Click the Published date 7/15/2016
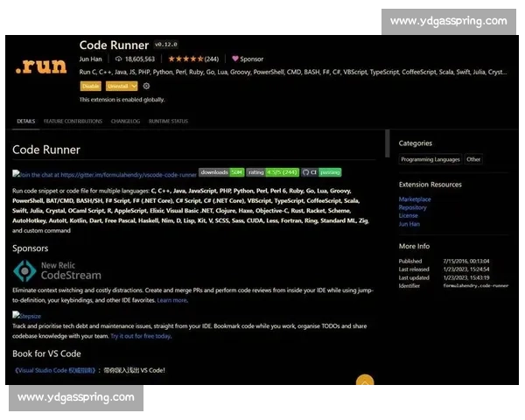Screen dimensions: 525x420 [x=466, y=261]
